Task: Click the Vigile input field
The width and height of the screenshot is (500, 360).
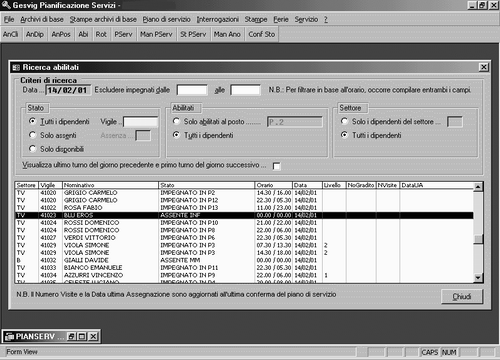Action: [140, 122]
